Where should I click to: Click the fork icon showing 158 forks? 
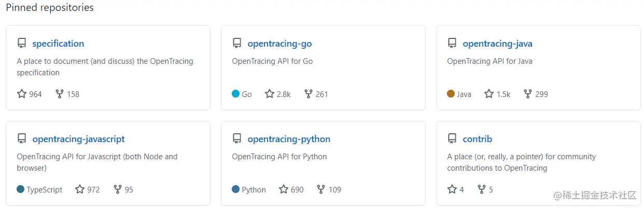pos(60,94)
